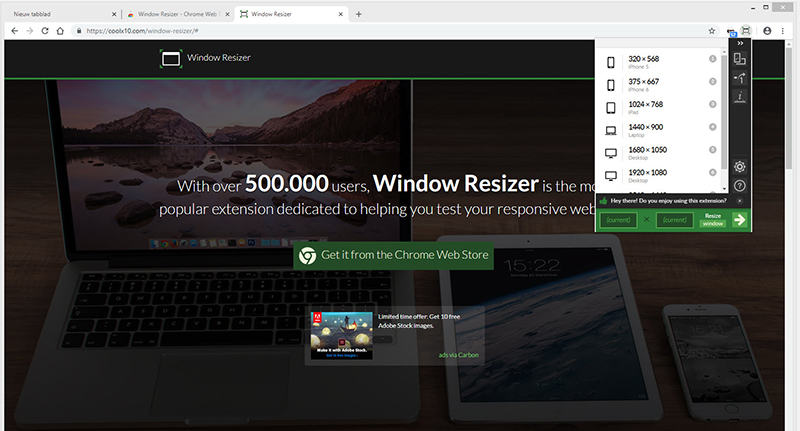Image resolution: width=800 pixels, height=431 pixels.
Task: Click the phone icon beside 320 × 568
Action: pyautogui.click(x=611, y=62)
